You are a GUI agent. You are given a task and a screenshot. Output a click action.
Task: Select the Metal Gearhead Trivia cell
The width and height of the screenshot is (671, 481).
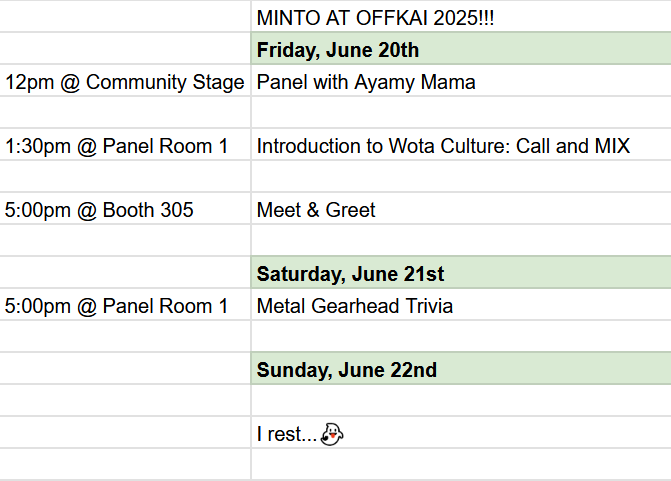[461, 304]
